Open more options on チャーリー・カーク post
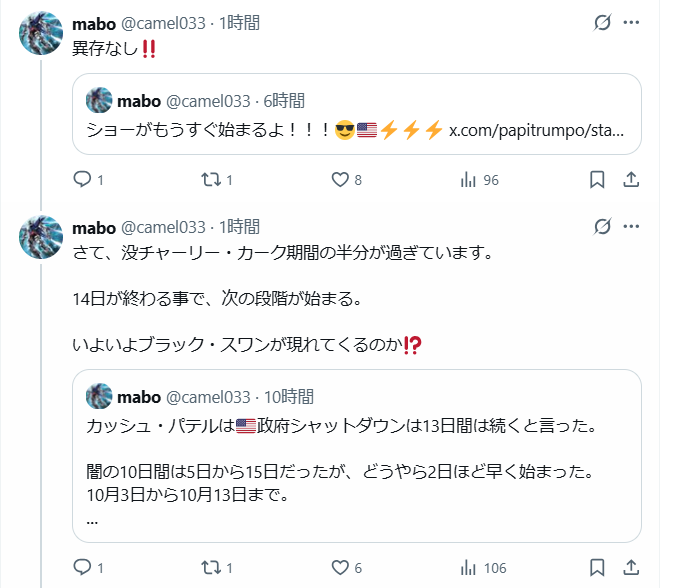This screenshot has width=691, height=588. (x=631, y=227)
